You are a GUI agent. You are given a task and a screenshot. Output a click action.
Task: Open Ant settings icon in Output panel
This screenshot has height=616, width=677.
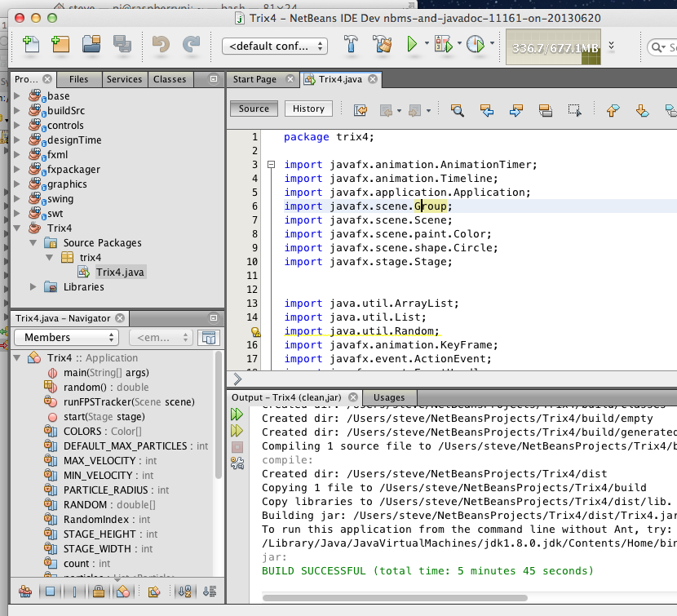(x=237, y=463)
